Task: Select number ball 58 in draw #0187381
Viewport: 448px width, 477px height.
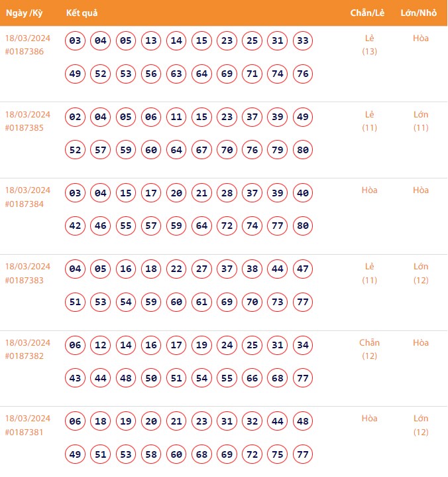Action: 151,454
